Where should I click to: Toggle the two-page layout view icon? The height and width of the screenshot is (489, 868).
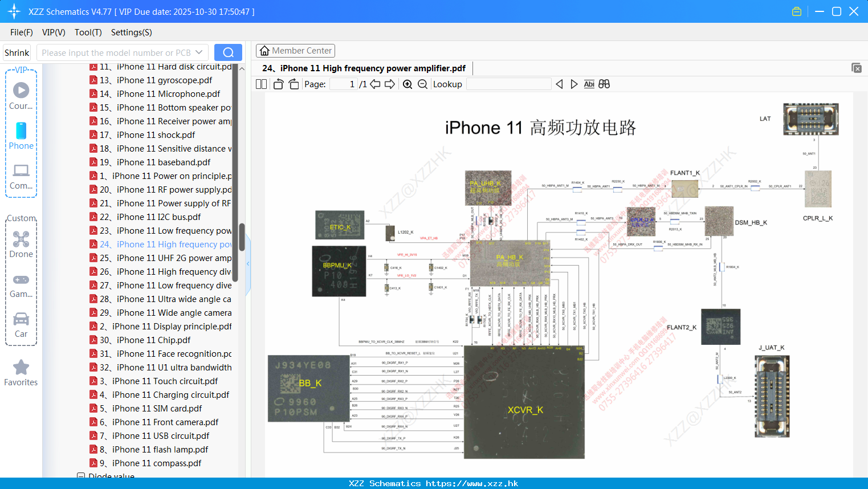pyautogui.click(x=261, y=84)
